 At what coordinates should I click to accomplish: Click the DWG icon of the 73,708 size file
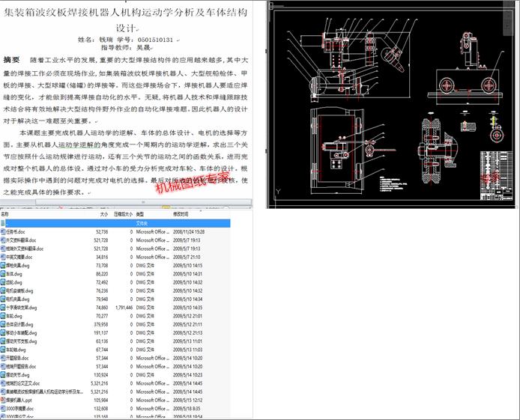[x=3, y=265]
